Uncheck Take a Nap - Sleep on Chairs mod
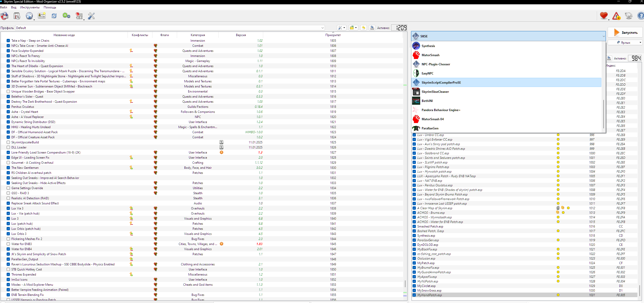The height and width of the screenshot is (303, 644). (x=8, y=41)
